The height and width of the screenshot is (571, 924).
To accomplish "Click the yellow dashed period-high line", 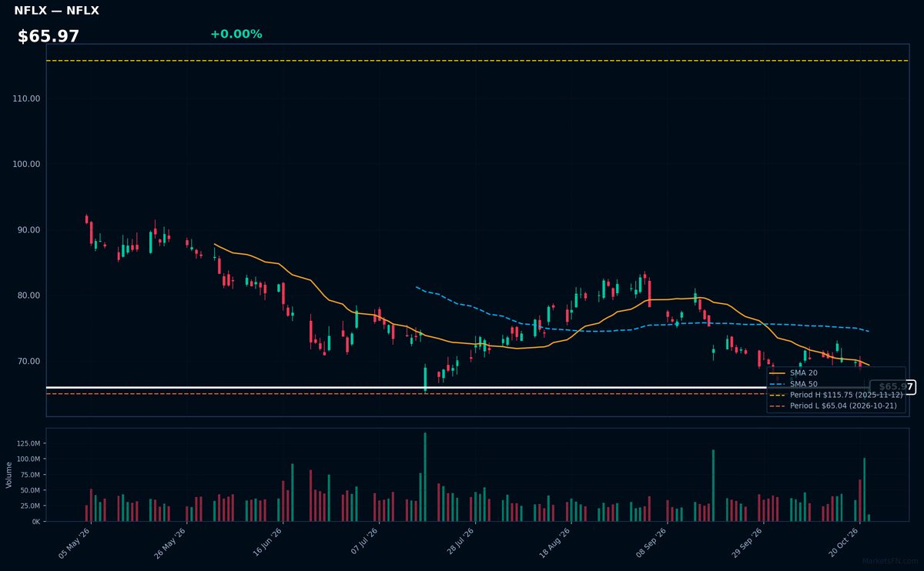I will [477, 60].
